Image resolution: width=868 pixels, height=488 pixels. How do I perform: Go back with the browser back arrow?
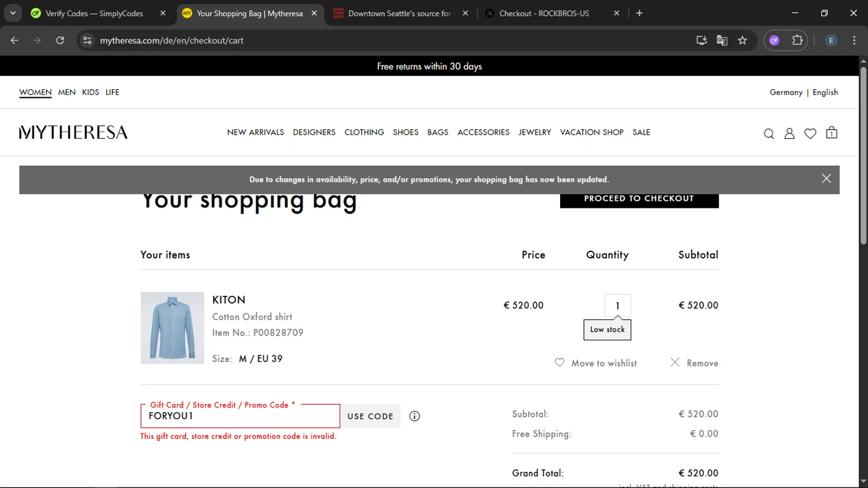(14, 41)
